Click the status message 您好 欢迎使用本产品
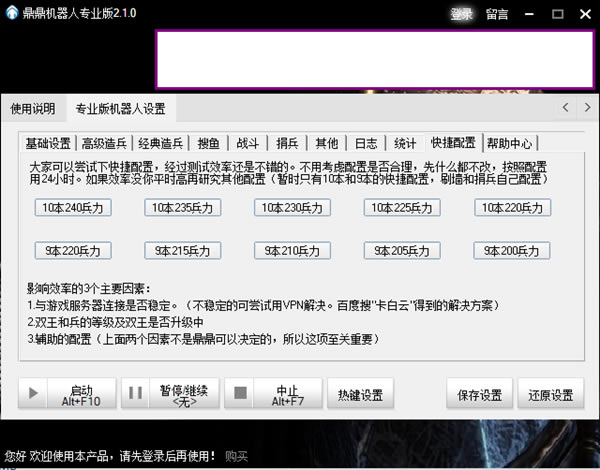The width and height of the screenshot is (600, 470). coord(110,456)
